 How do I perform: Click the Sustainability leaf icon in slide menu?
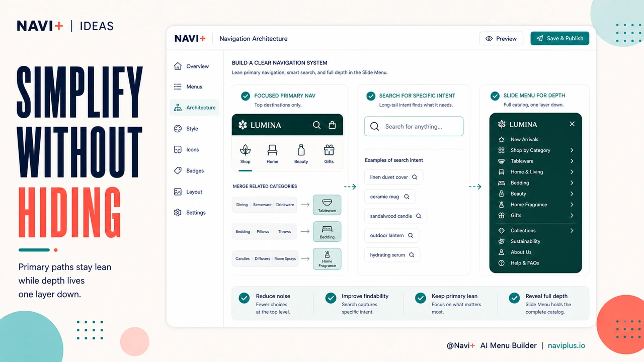point(501,241)
